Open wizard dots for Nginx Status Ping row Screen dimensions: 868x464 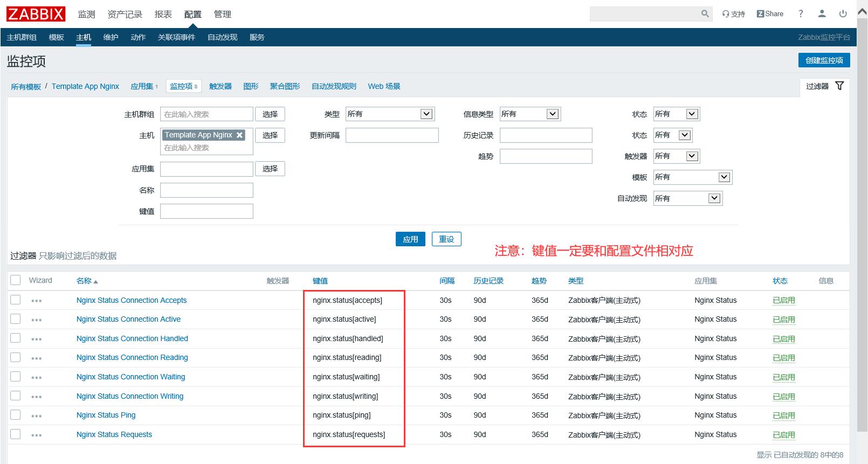click(x=37, y=416)
